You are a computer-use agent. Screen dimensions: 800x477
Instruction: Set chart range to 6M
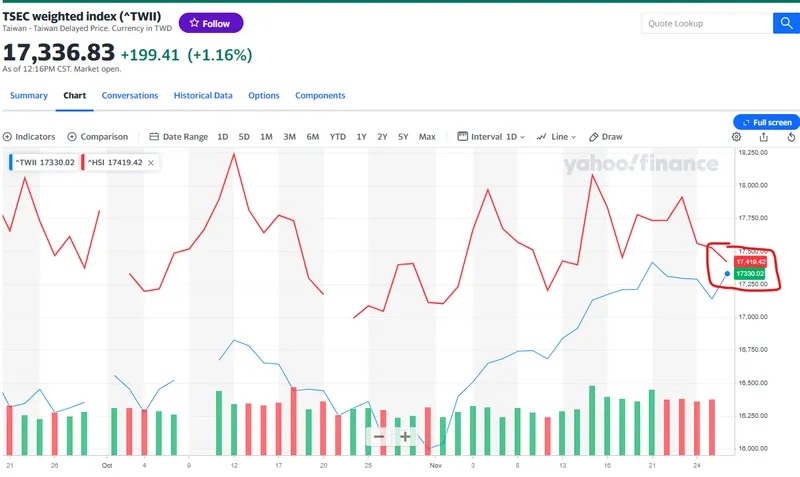coord(313,137)
